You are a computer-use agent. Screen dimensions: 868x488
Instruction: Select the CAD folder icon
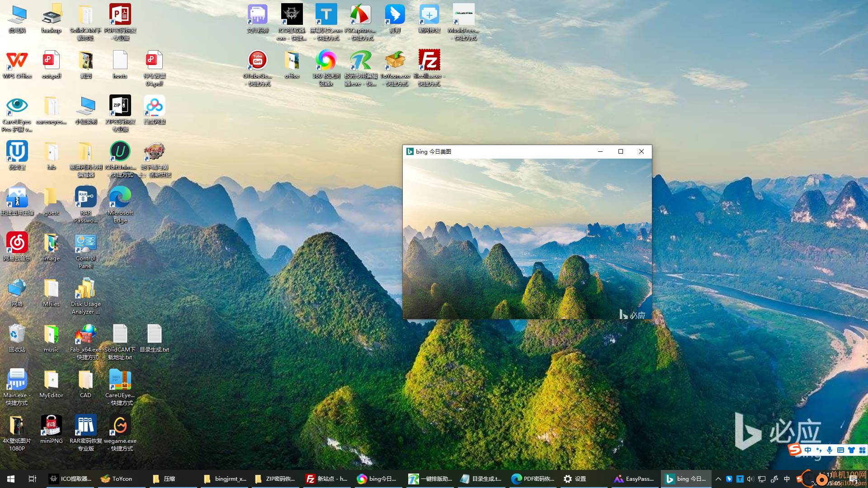[x=86, y=384]
